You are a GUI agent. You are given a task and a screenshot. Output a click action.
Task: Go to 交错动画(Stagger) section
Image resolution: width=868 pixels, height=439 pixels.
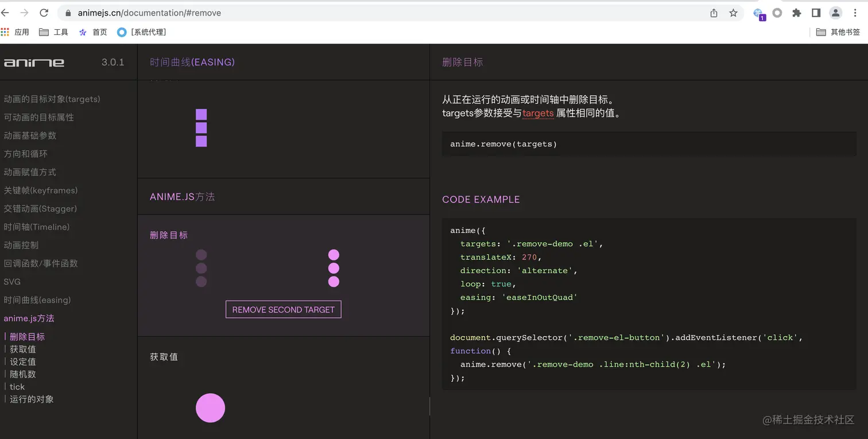(40, 209)
